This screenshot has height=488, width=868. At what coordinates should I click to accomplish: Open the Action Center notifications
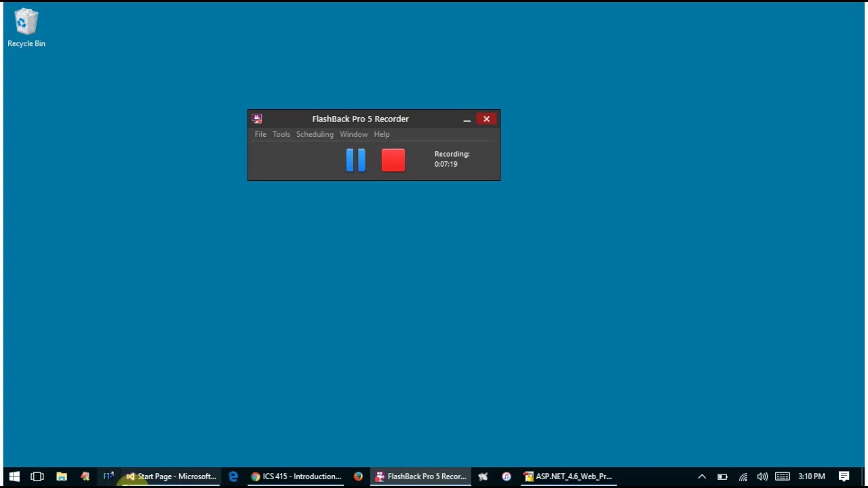[844, 476]
